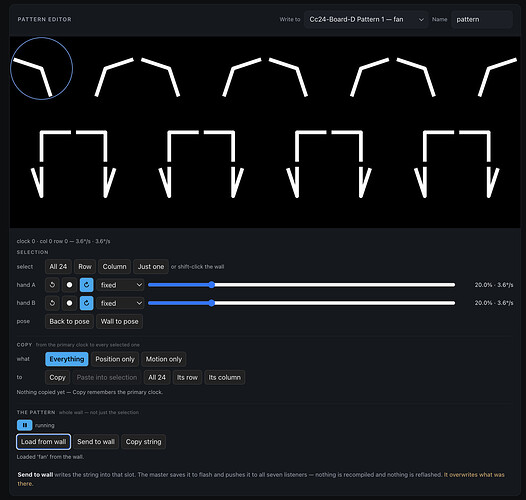Click Copy string
Screen dimensions: 526x500
click(144, 442)
